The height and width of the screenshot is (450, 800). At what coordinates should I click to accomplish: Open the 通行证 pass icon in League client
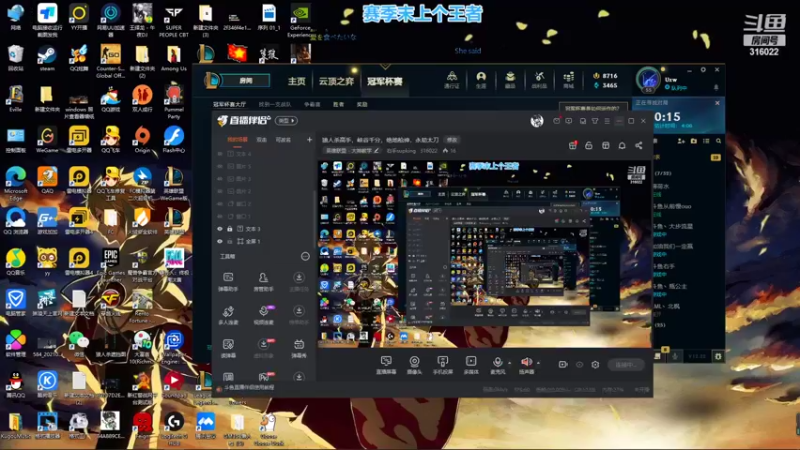coord(452,80)
